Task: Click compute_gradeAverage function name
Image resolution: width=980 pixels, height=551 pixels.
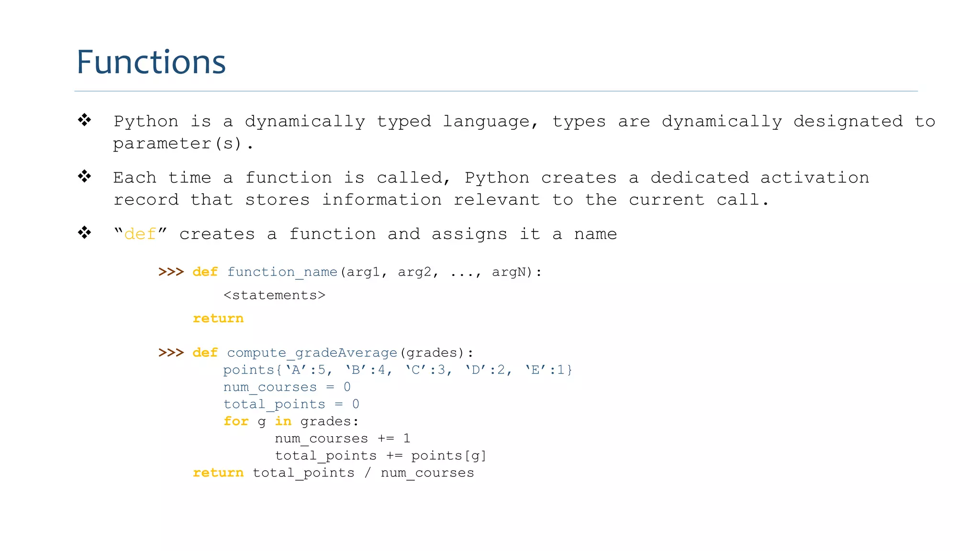Action: pos(312,353)
